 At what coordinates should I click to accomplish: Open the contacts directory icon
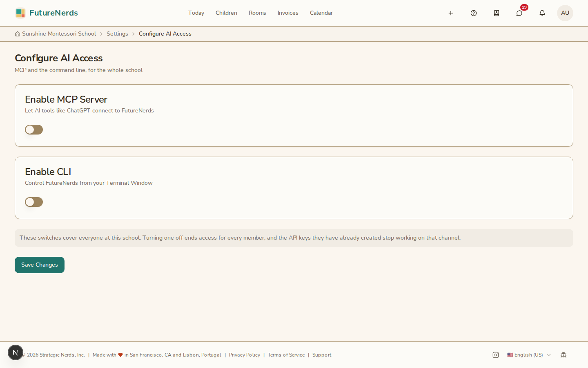497,13
